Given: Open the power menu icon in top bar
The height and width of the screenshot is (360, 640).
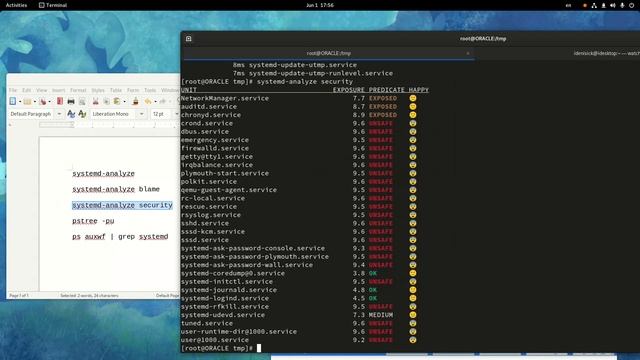Looking at the screenshot, I should (632, 5).
